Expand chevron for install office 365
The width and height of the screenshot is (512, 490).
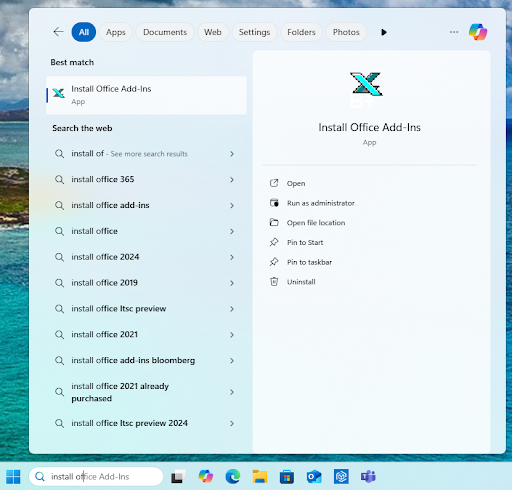[232, 180]
